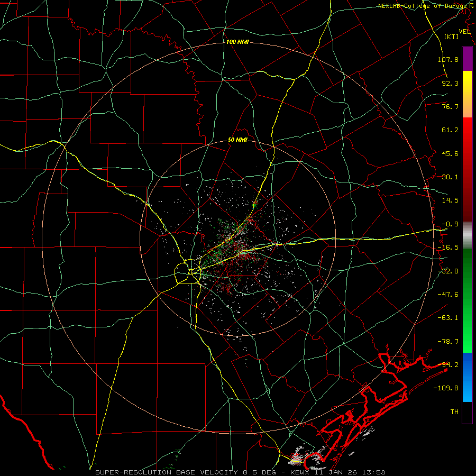Click the 92.3 value on velocity scale
The width and height of the screenshot is (476, 476).
click(450, 83)
